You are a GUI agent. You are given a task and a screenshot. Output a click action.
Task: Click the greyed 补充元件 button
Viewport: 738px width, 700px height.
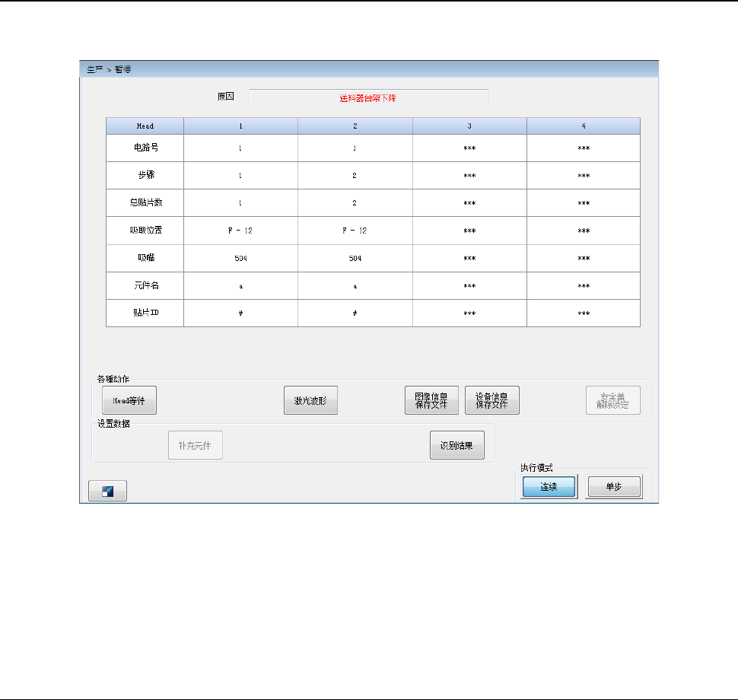(x=196, y=445)
